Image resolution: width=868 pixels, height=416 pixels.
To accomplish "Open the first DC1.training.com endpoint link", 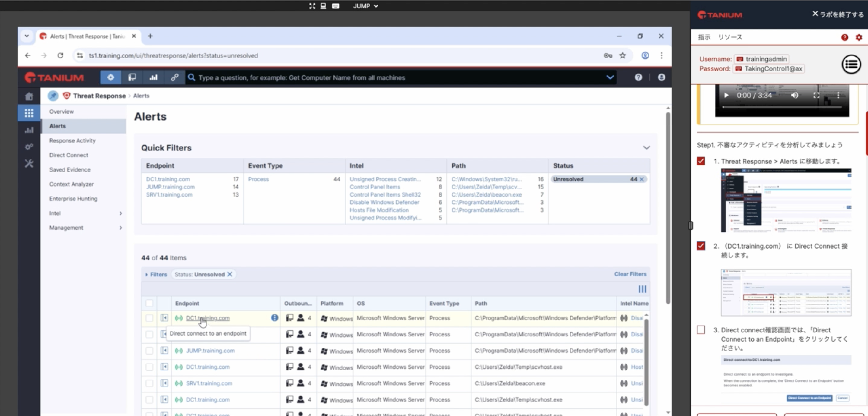I will click(x=208, y=318).
